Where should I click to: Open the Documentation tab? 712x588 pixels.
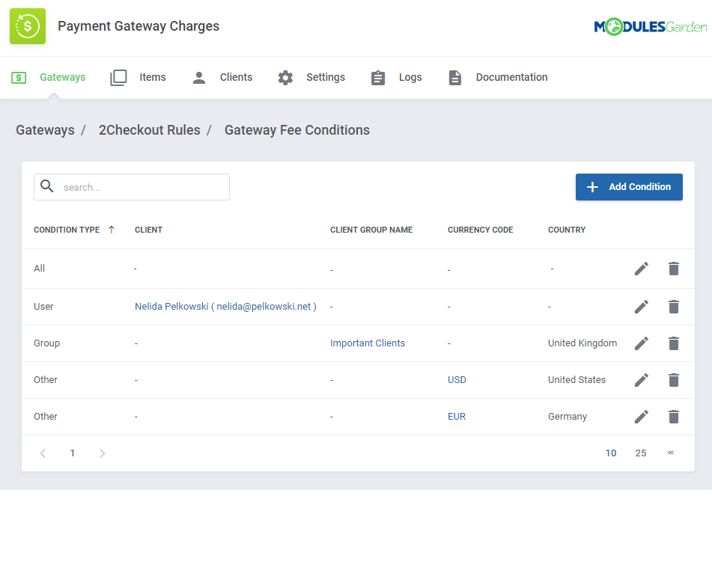pyautogui.click(x=498, y=78)
